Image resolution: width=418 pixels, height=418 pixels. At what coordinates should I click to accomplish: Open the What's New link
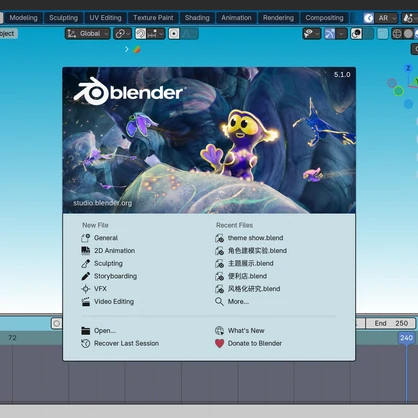click(240, 331)
